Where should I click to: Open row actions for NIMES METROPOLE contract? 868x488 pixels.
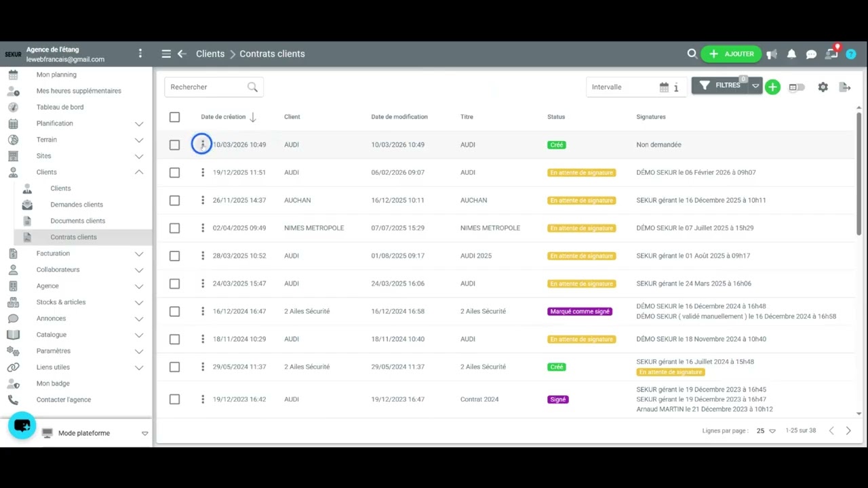click(202, 228)
